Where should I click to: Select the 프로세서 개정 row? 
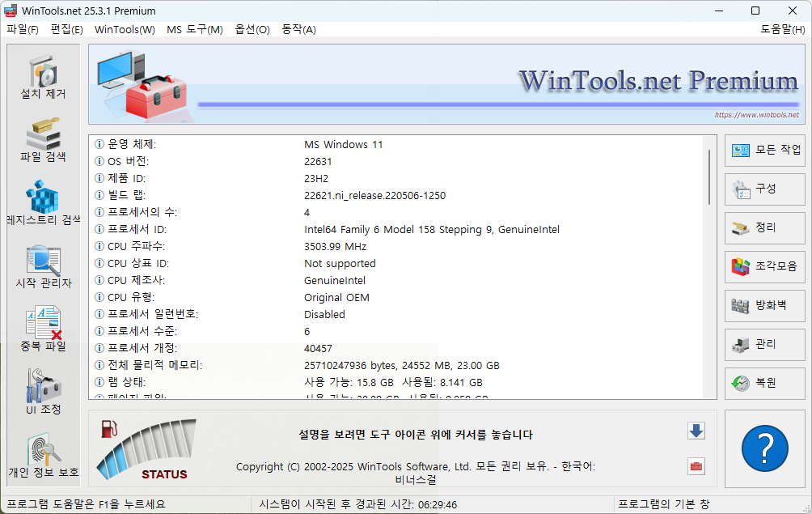[x=395, y=349]
